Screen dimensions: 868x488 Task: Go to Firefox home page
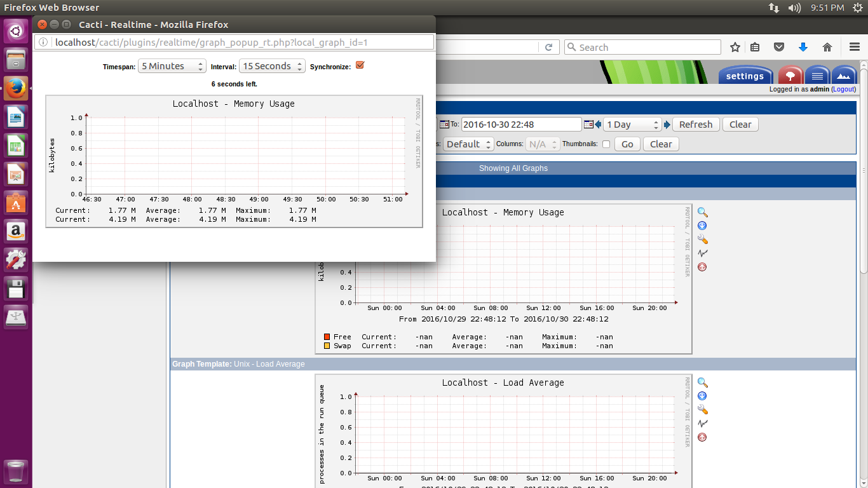click(827, 47)
